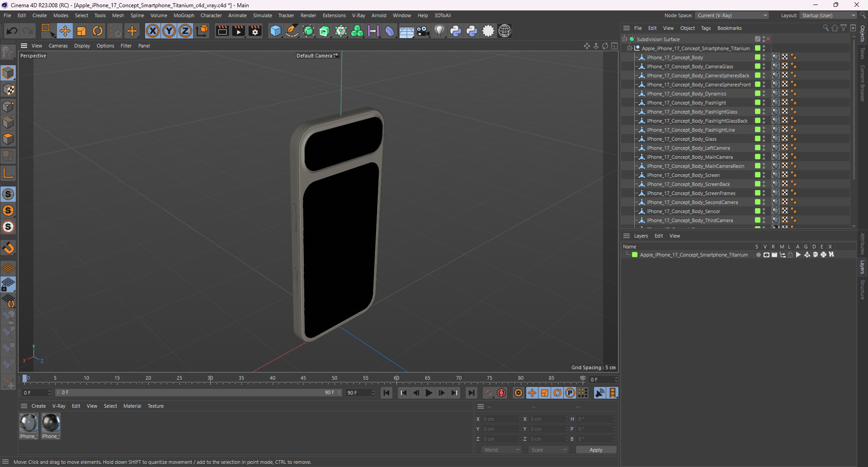Select iPhone_17_Concept_Body_Flashlight object
Viewport: 868px width, 467px height.
click(x=686, y=103)
